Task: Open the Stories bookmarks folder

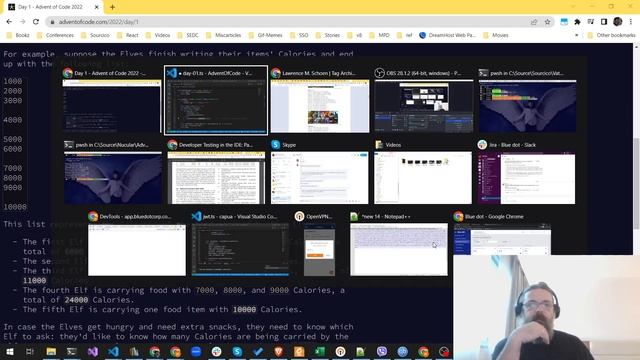Action: click(328, 35)
